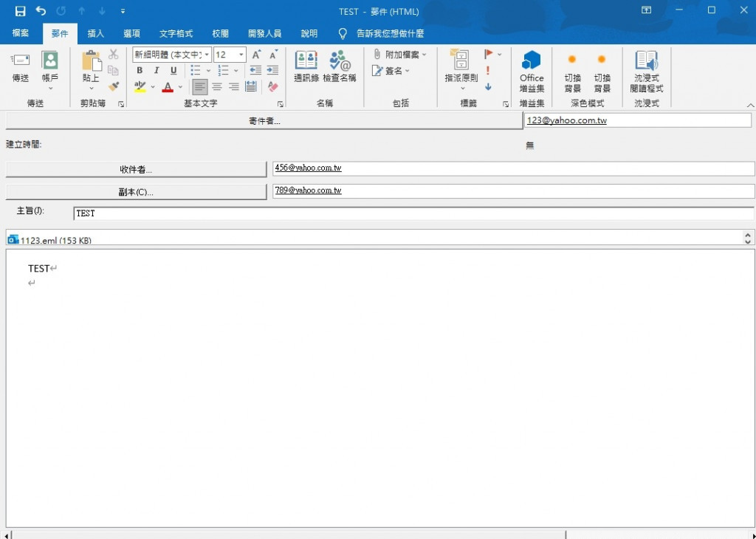Screen dimensions: 756x539
Task: Open the font color dropdown arrow
Action: coord(180,87)
